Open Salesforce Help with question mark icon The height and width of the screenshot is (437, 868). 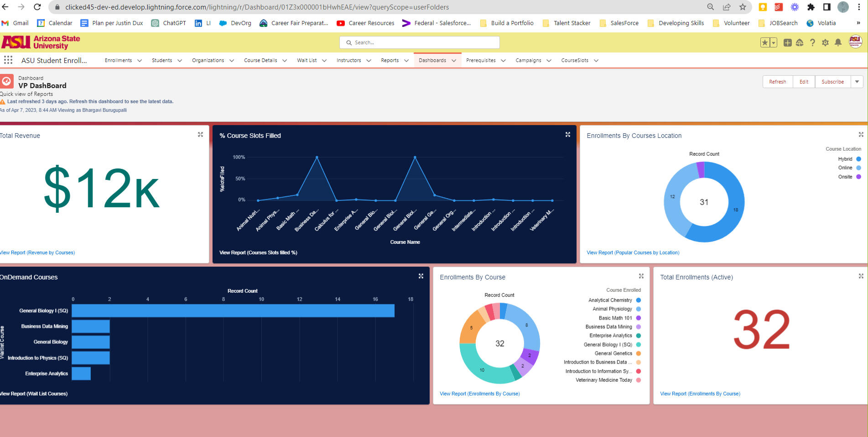(x=813, y=42)
